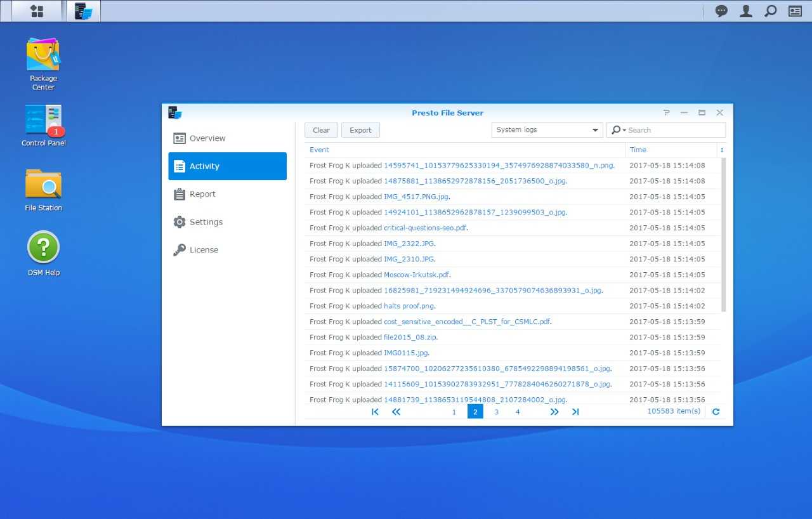812x519 pixels.
Task: Click Presto File Server taskbar icon
Action: point(83,11)
